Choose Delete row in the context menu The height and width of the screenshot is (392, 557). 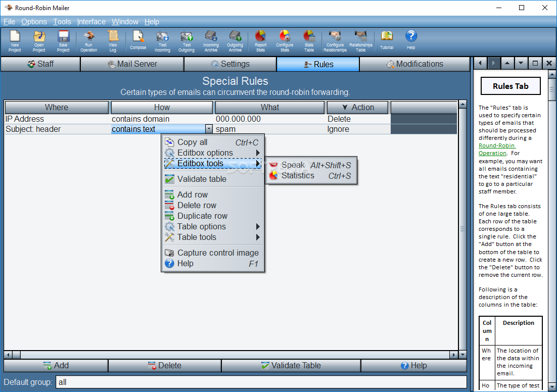213,205
